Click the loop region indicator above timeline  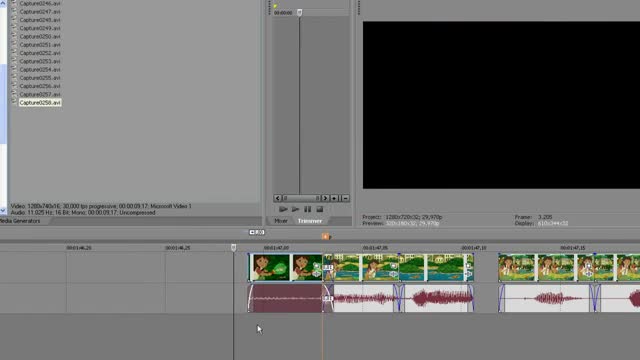pyautogui.click(x=257, y=232)
